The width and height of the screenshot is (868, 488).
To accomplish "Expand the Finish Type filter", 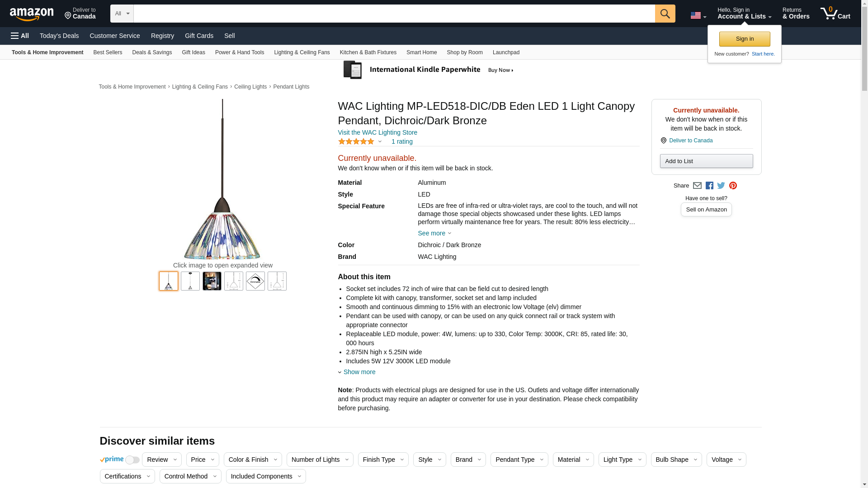I will click(x=383, y=460).
